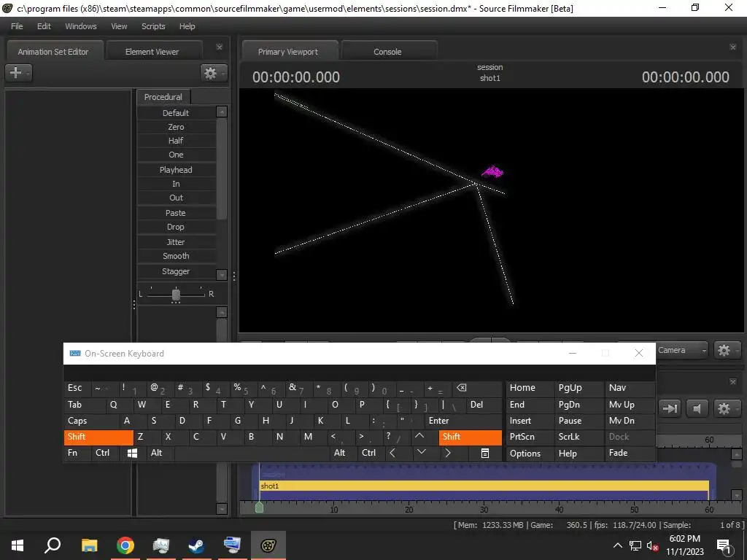
Task: Open the View menu
Action: [119, 26]
